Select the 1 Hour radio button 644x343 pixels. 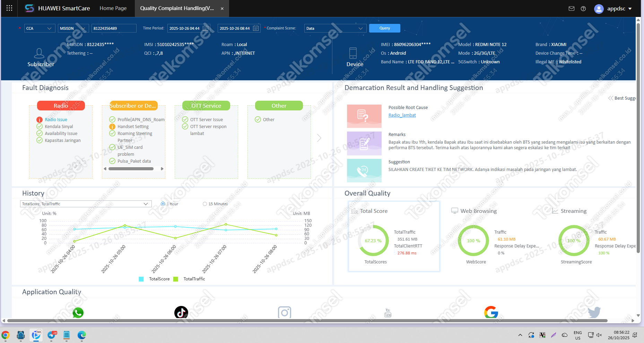coord(163,204)
